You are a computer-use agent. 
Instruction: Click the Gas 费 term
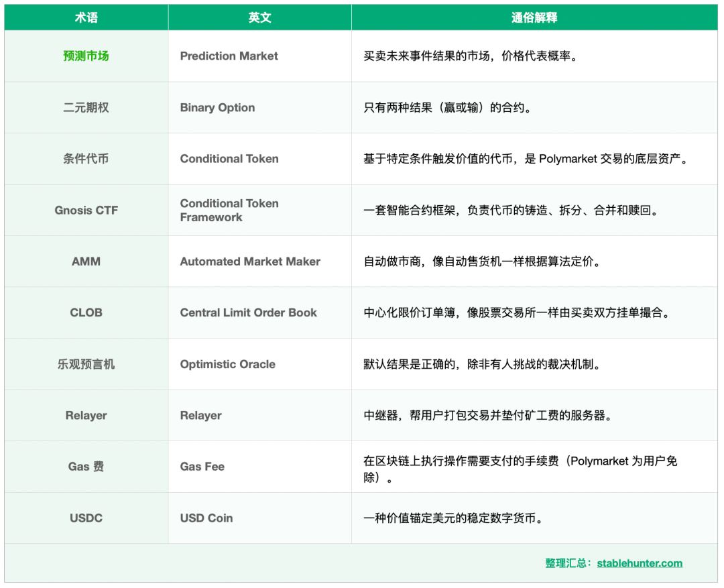[x=86, y=467]
